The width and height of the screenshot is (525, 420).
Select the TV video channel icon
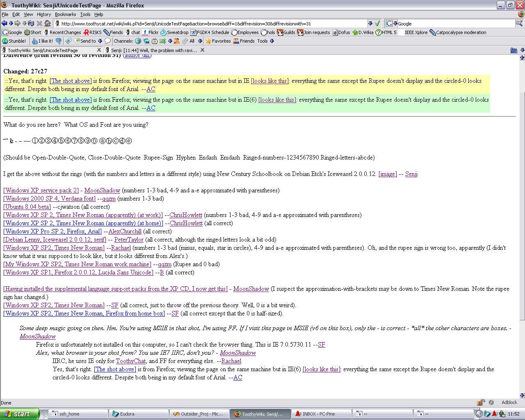(x=155, y=41)
